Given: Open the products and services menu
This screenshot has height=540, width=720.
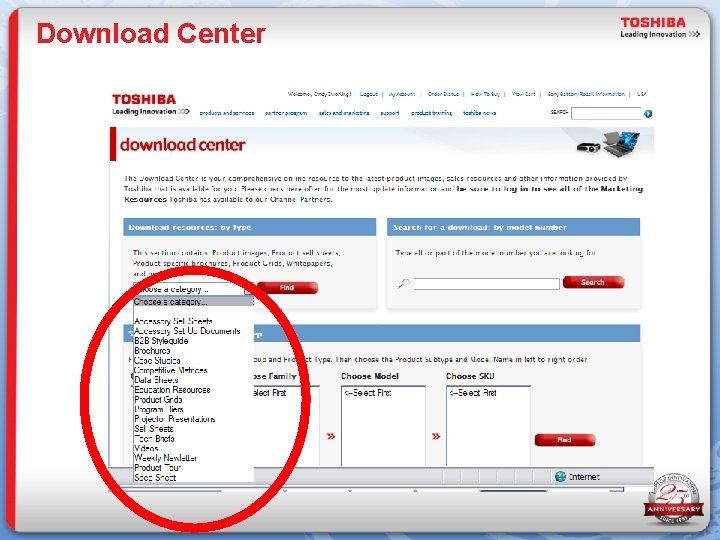Looking at the screenshot, I should pyautogui.click(x=226, y=113).
